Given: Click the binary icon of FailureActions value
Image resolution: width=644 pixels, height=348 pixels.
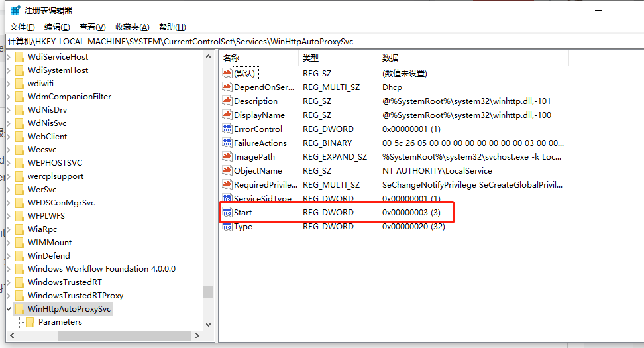Looking at the screenshot, I should [x=227, y=143].
